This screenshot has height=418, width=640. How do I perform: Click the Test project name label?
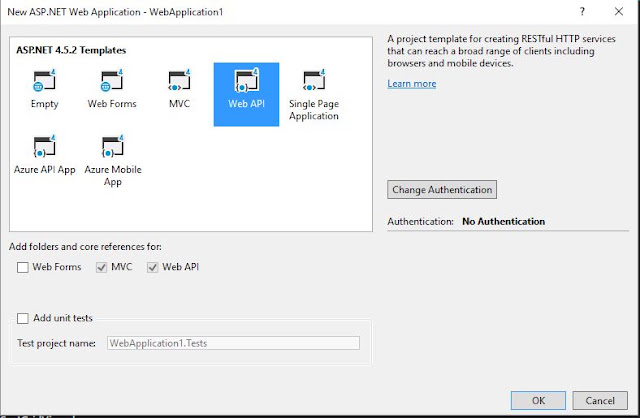click(x=56, y=343)
